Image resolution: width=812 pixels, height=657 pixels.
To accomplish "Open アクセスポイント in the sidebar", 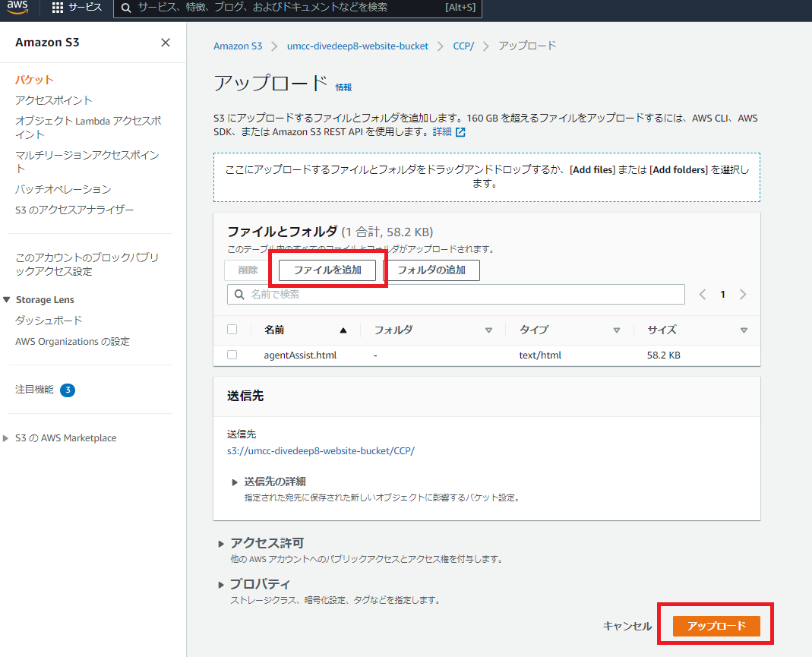I will pos(54,100).
